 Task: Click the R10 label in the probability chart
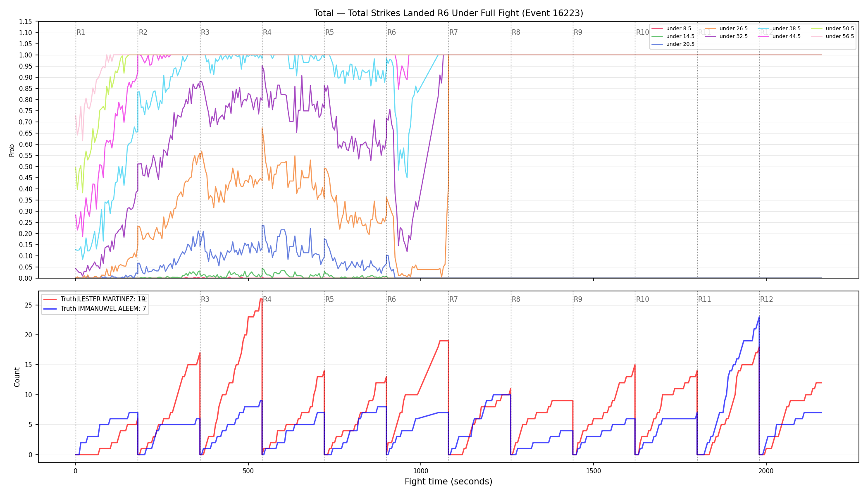tap(642, 32)
